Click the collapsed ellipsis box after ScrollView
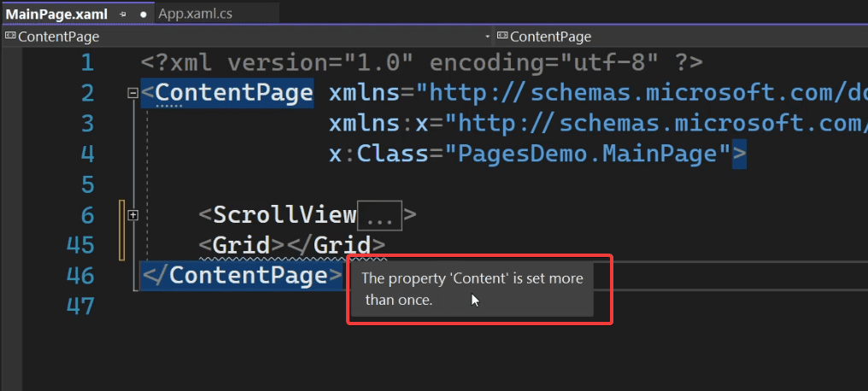The height and width of the screenshot is (391, 868). [x=379, y=215]
